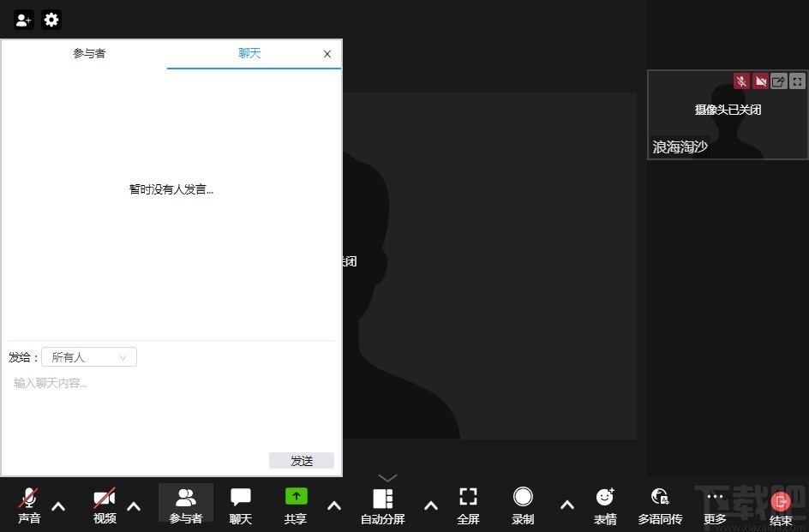Click the 发送 send button
Screen dimensions: 809x532
pyautogui.click(x=301, y=460)
